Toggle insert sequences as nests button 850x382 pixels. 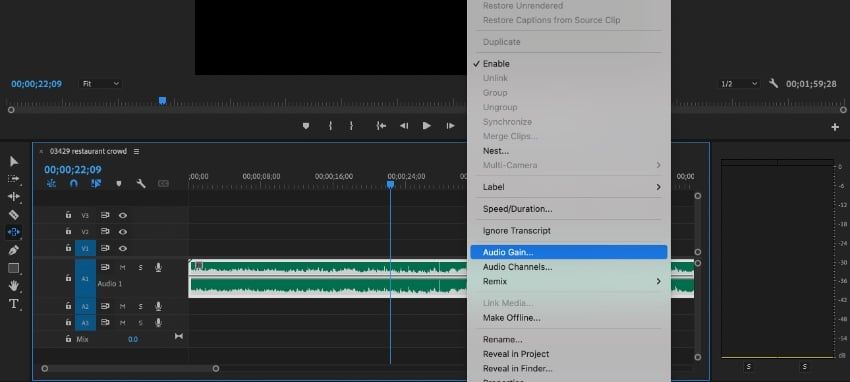point(51,184)
